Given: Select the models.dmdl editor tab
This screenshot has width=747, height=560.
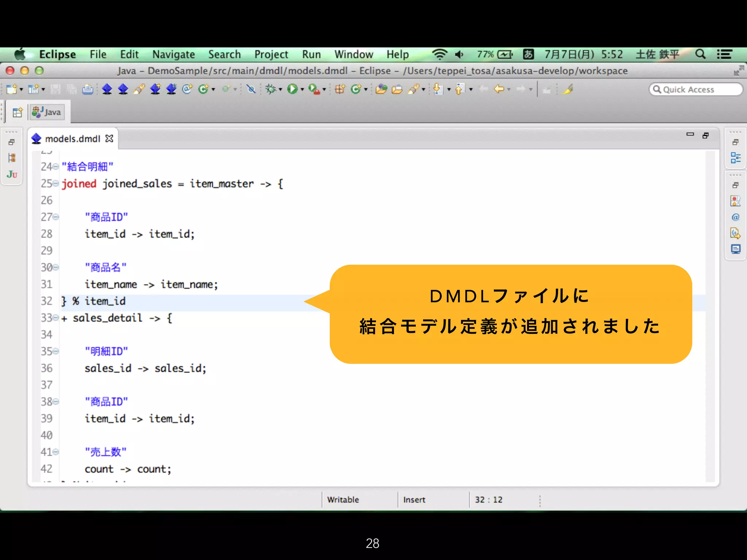Looking at the screenshot, I should [73, 139].
